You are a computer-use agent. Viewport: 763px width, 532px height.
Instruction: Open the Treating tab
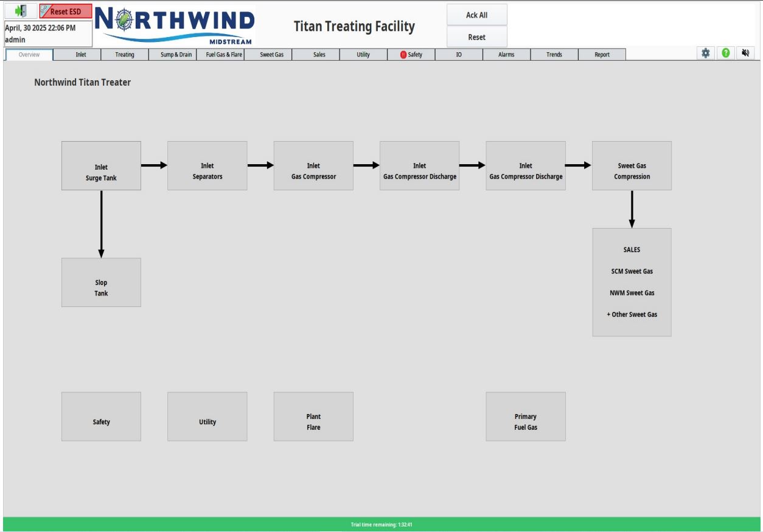[125, 55]
